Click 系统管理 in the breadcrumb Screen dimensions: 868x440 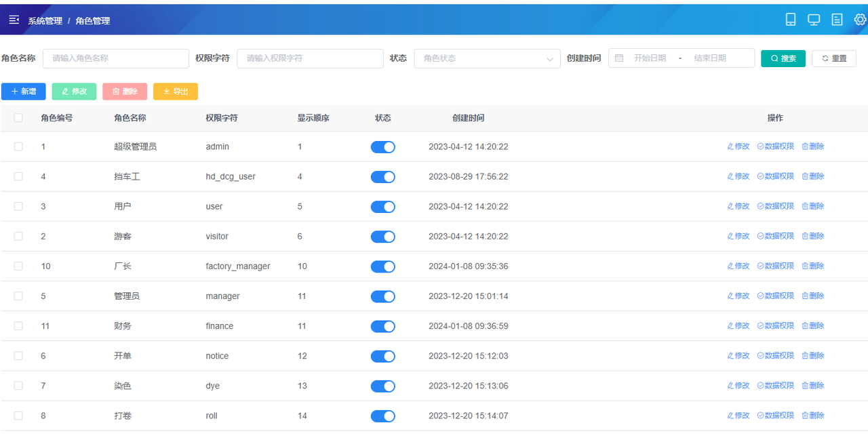pos(45,21)
